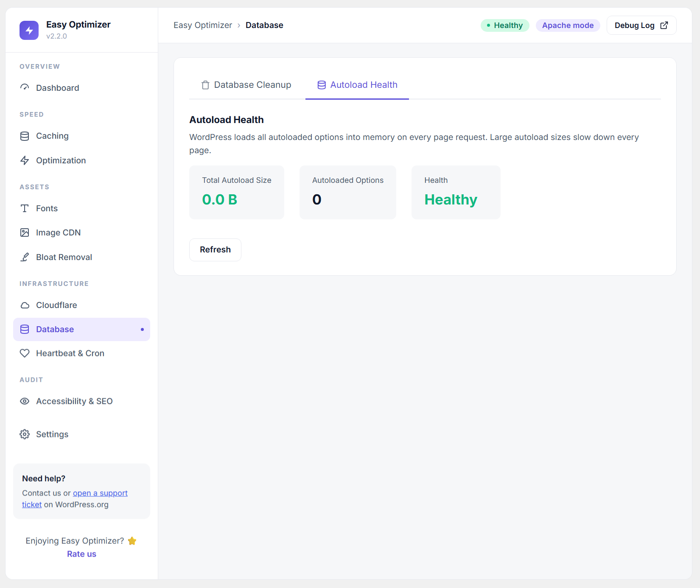Click the Accessibility & SEO eye icon

click(x=25, y=401)
